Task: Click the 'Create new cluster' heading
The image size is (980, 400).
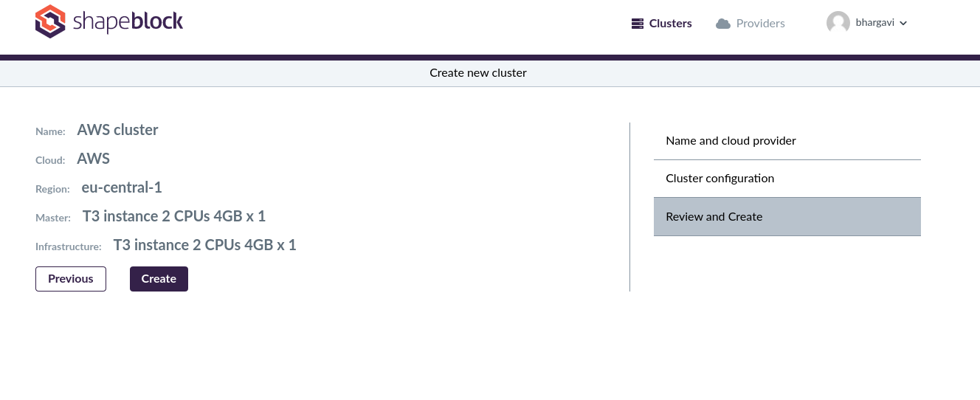Action: coord(478,73)
